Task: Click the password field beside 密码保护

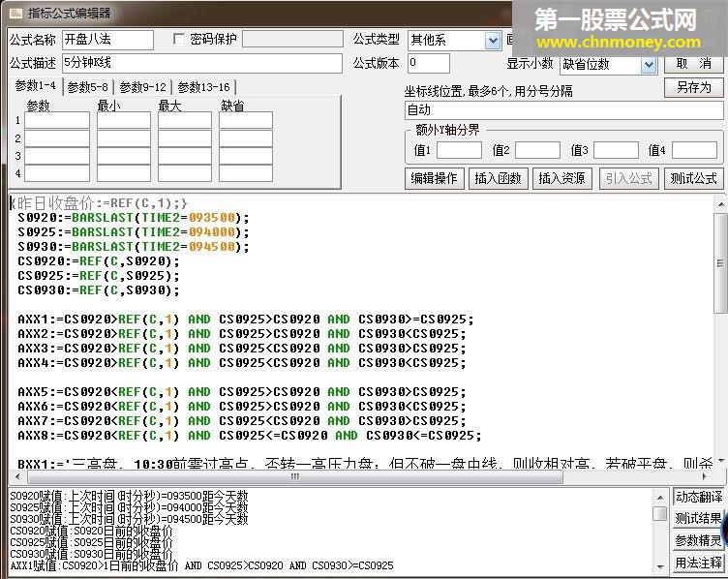Action: pos(293,39)
